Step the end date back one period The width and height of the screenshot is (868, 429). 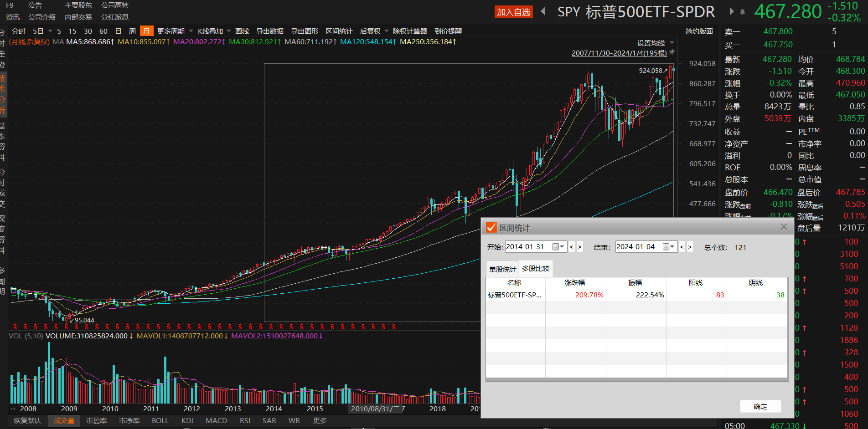682,247
